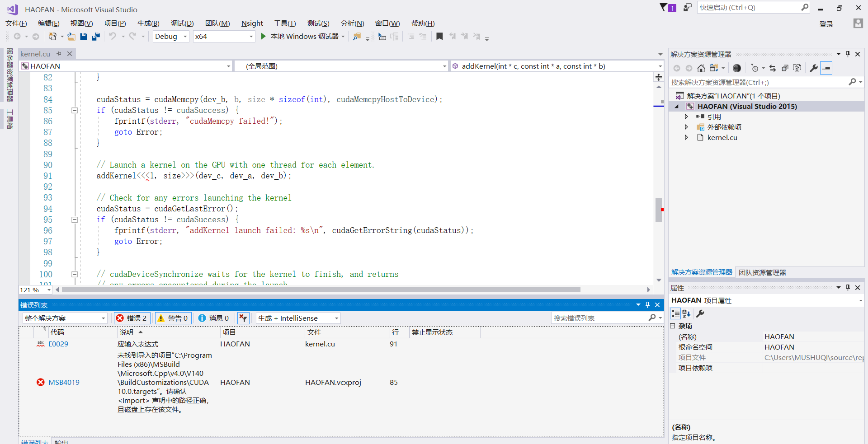
Task: Click the Undo arrow icon
Action: (113, 36)
